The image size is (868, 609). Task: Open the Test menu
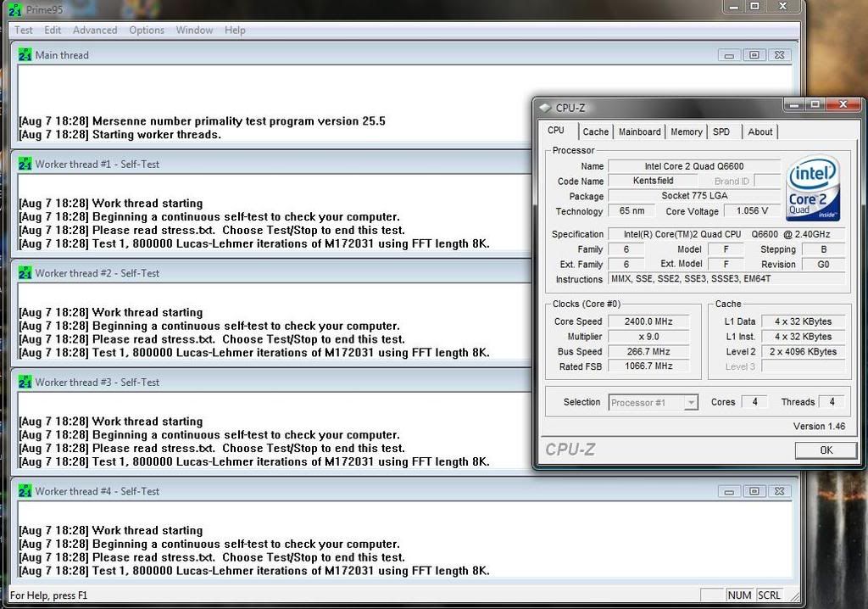[24, 30]
